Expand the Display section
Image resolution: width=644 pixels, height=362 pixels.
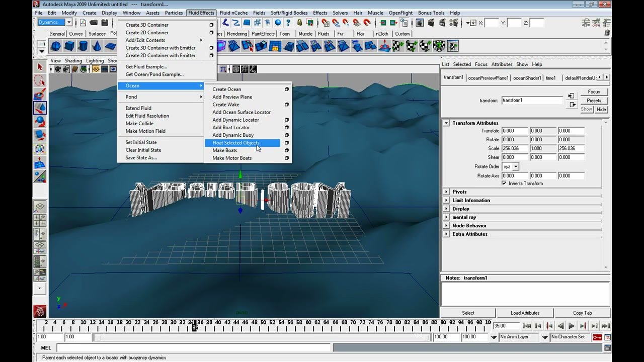pyautogui.click(x=446, y=209)
